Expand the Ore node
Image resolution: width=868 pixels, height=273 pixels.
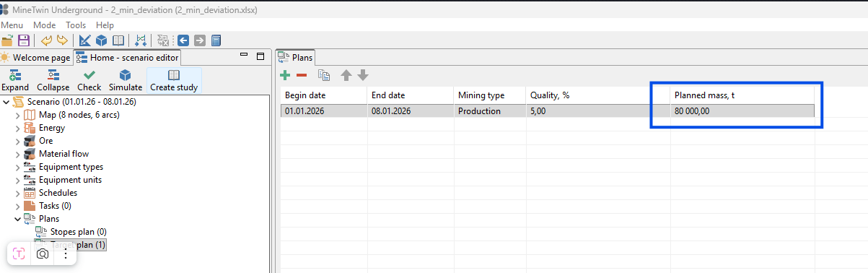click(18, 141)
